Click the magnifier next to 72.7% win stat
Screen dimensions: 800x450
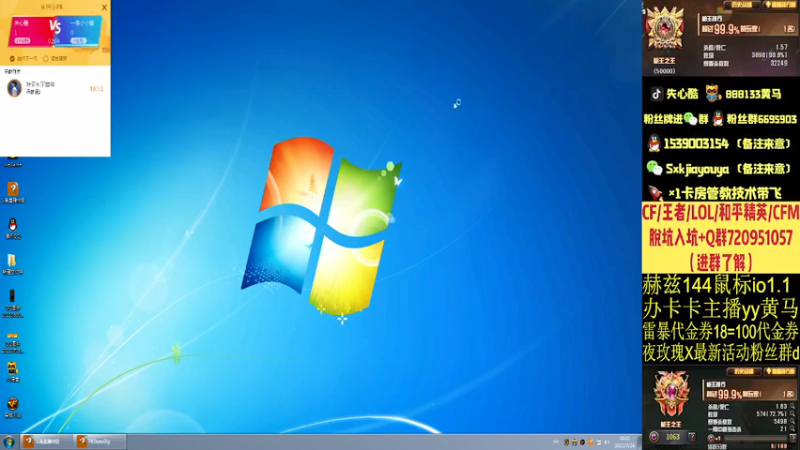792,414
